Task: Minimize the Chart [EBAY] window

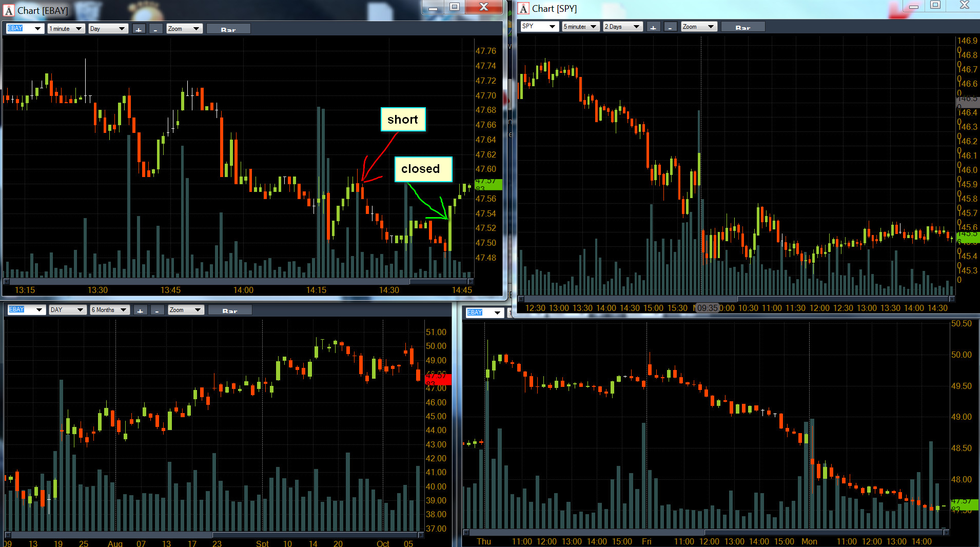Action: [433, 7]
